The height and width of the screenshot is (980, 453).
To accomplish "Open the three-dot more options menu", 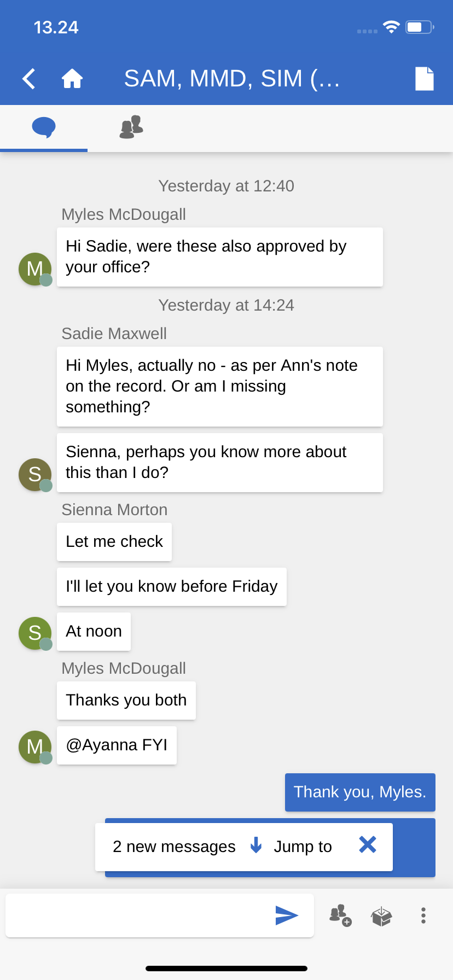I will coord(423,915).
